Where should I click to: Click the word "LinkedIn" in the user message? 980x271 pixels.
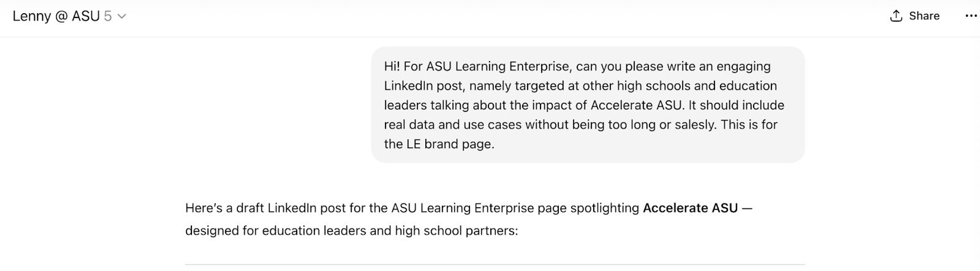408,86
